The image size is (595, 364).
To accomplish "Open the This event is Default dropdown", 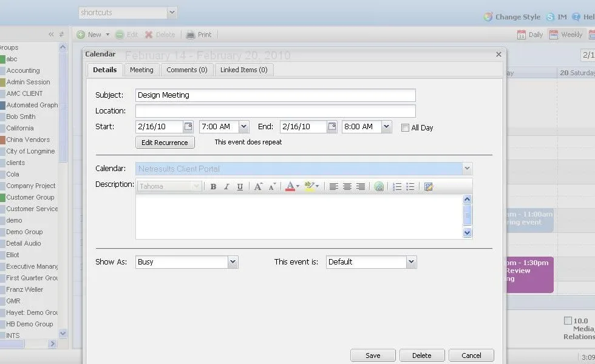I will pyautogui.click(x=411, y=262).
